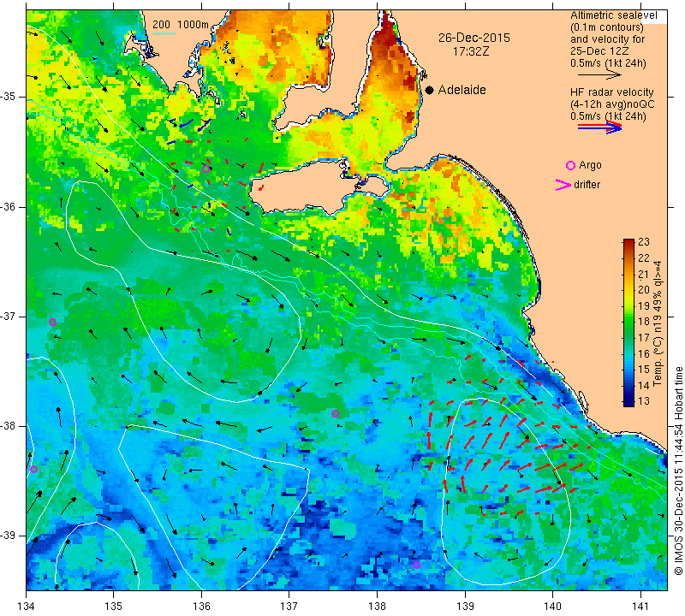Screen dimensions: 685x616
Task: Click the '20' color bar tick value
Action: click(644, 289)
